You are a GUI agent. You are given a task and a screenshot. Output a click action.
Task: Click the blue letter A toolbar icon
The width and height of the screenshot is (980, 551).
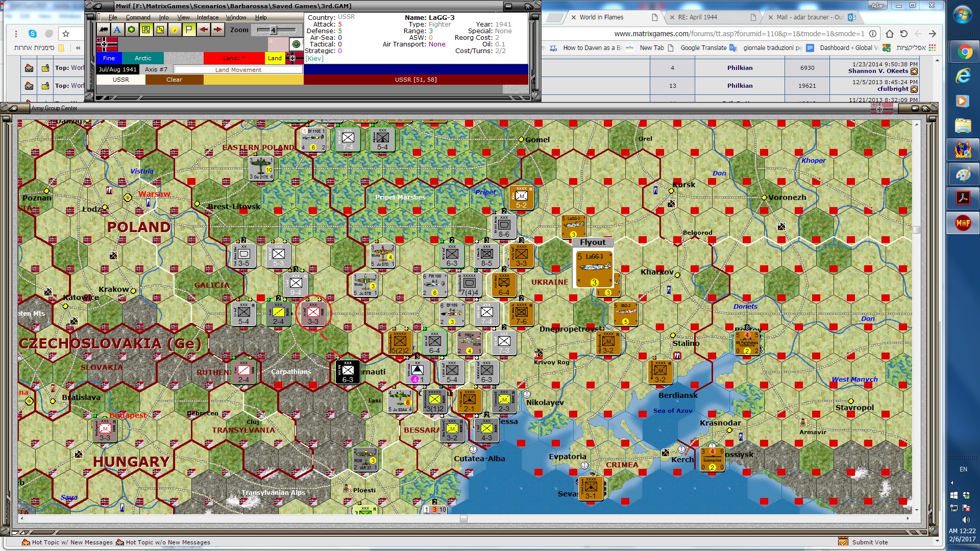coord(117,30)
